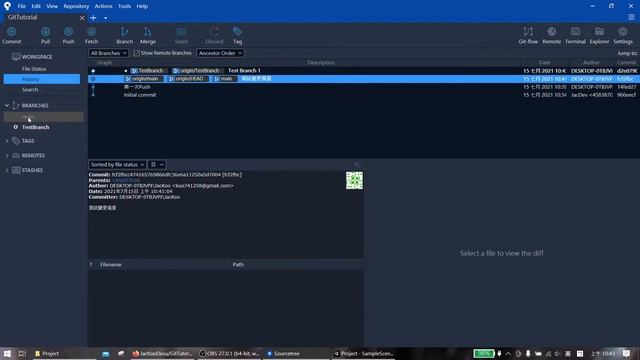
Task: Open the Sorted by file status dropdown
Action: (117, 164)
